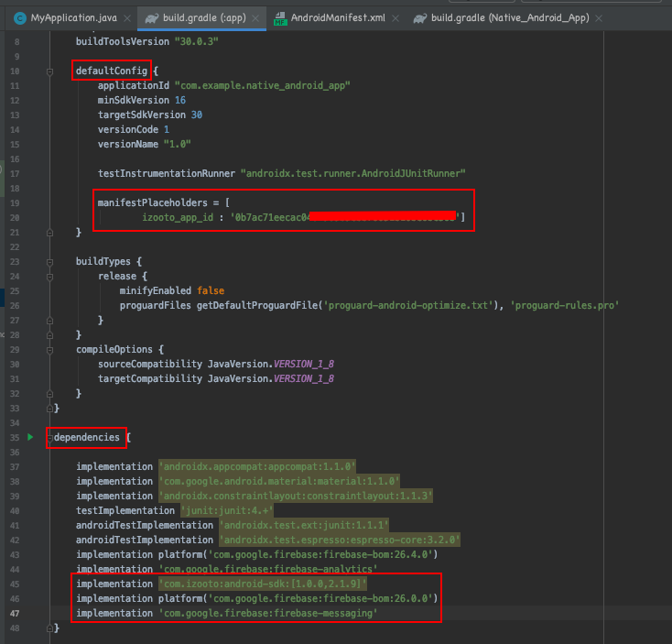672x644 pixels.
Task: Run the dependencies block via the green gutter arrow
Action: (30, 437)
